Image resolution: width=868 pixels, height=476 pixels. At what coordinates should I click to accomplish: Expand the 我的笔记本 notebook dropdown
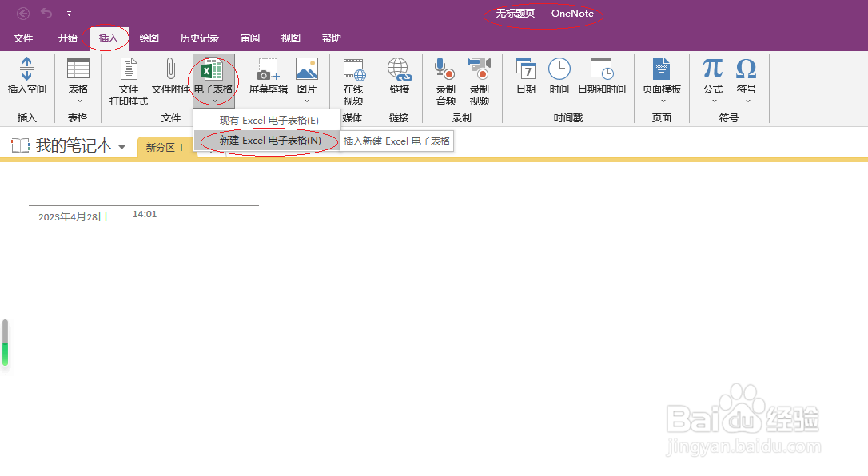click(x=121, y=146)
